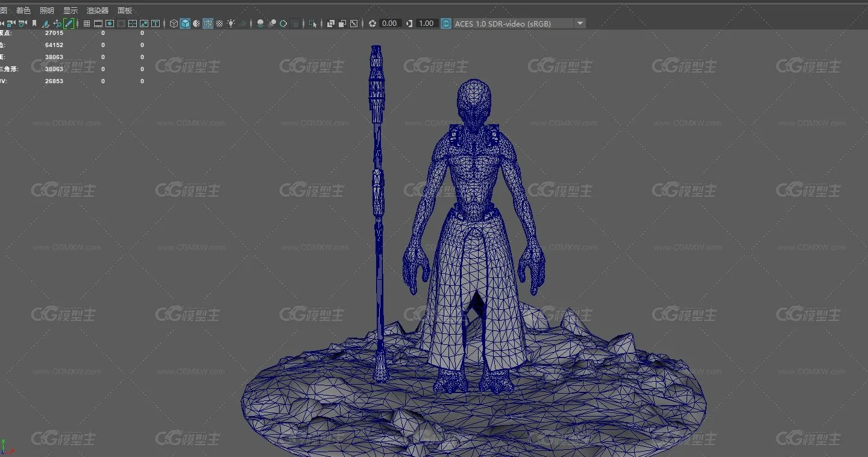Click X-Ray Active Components icon
The width and height of the screenshot is (868, 457).
[342, 24]
